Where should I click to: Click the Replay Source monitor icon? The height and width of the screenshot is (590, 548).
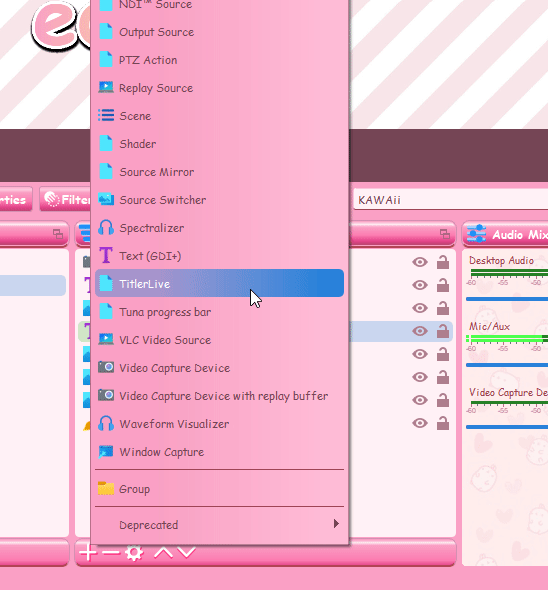pos(106,87)
